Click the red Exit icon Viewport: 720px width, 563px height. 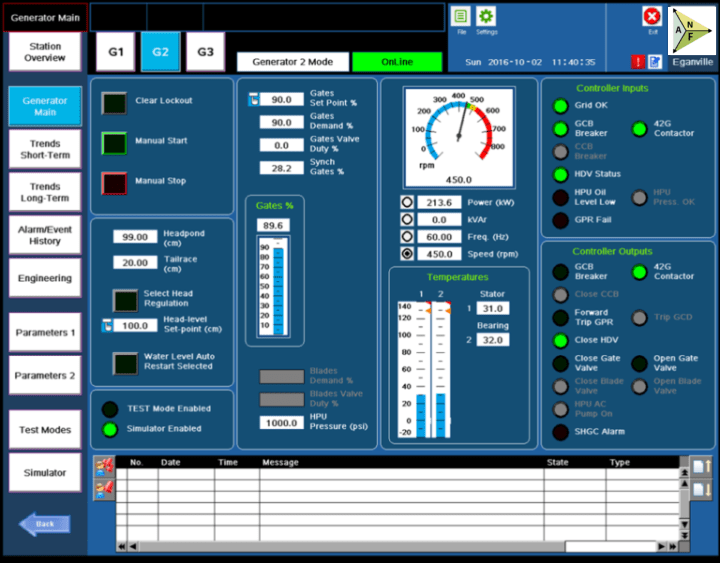652,17
